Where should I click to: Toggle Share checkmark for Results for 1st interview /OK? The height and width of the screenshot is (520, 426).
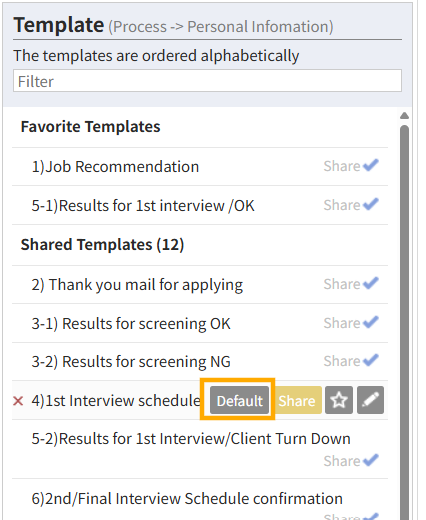coord(351,205)
